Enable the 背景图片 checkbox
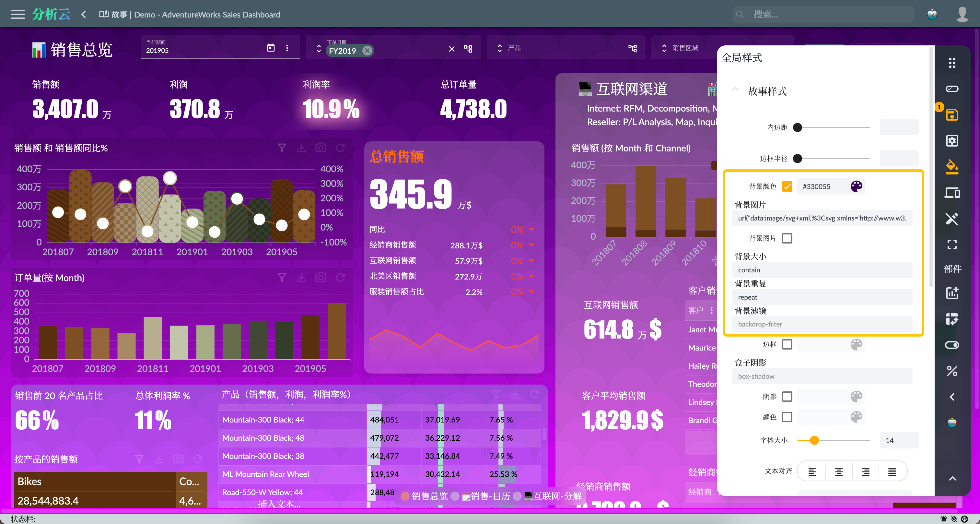The height and width of the screenshot is (524, 980). pos(788,238)
